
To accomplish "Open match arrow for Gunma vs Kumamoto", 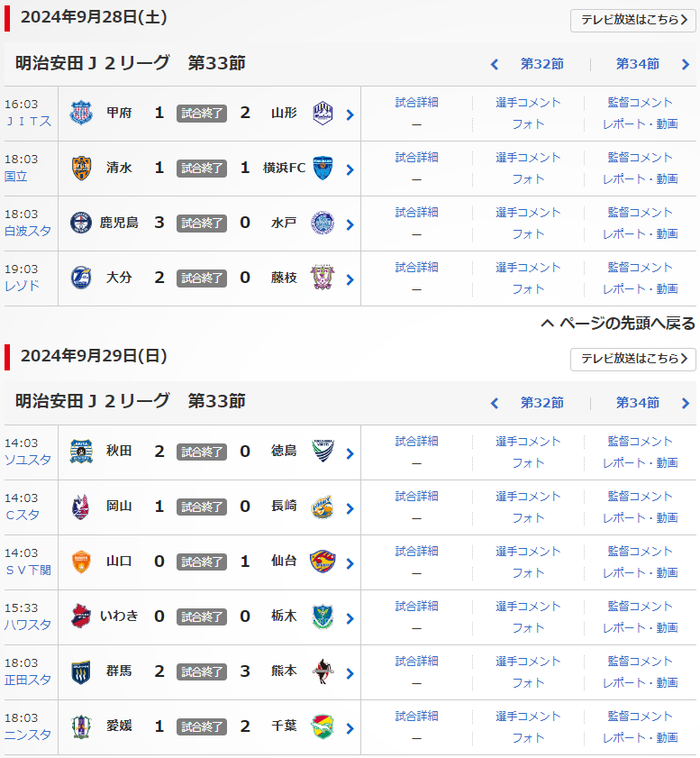I will point(350,673).
